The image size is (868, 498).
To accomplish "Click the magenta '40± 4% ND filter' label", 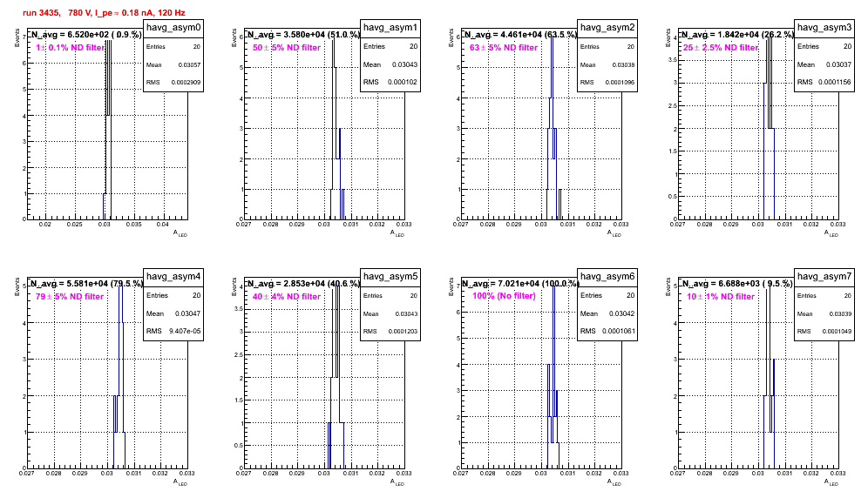I will point(287,297).
